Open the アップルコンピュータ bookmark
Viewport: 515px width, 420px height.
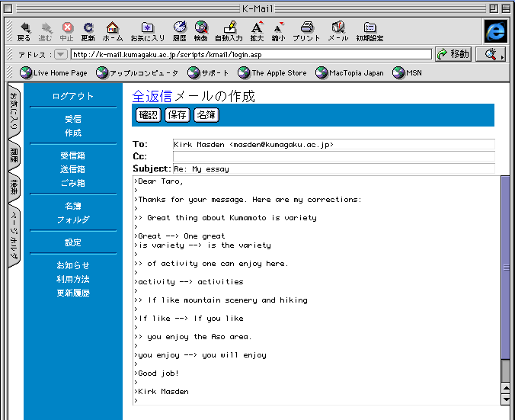pos(137,72)
